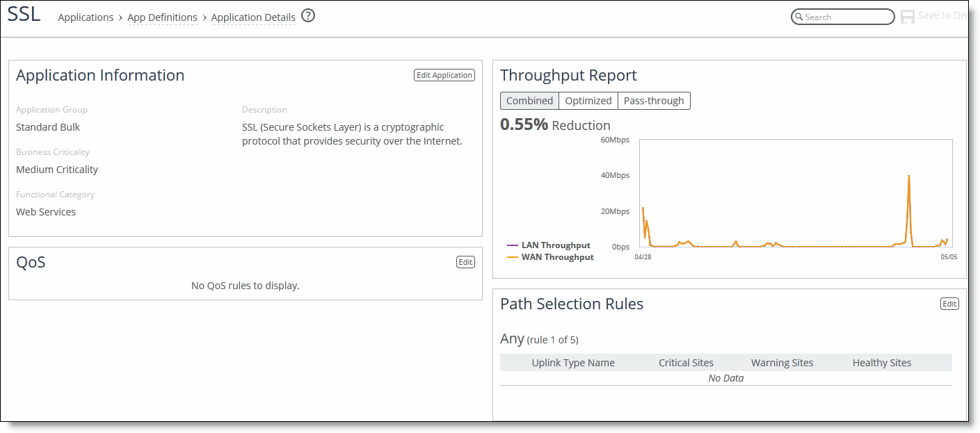Viewport: 980px width, 433px height.
Task: Select the Application Details breadcrumb
Action: 253,17
